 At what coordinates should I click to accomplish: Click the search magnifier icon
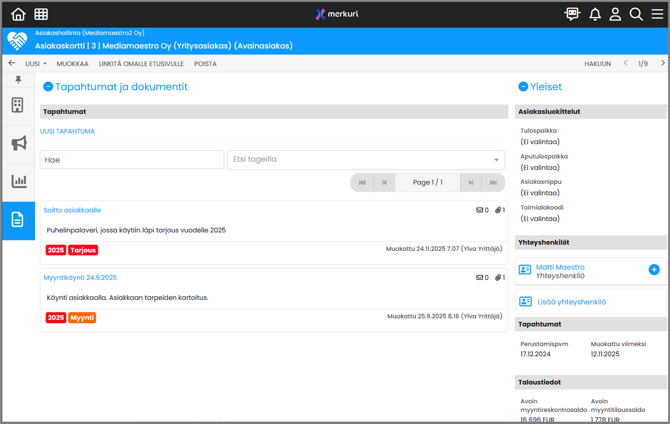pyautogui.click(x=636, y=14)
